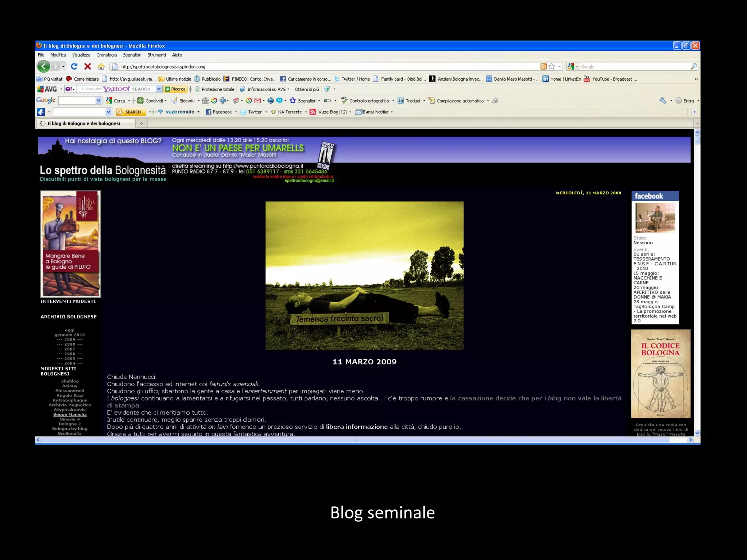Expand the Facebook dropdown in Vuze toolbar
This screenshot has height=560, width=747.
[x=236, y=112]
